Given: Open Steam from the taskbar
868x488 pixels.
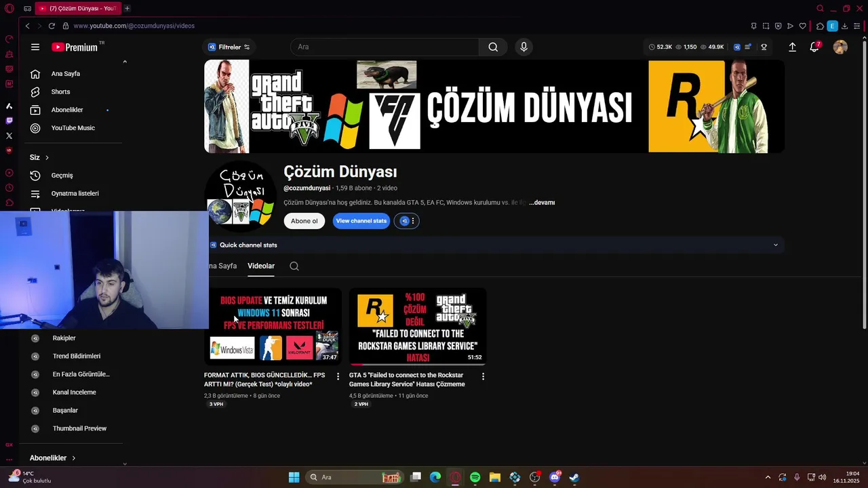Looking at the screenshot, I should [x=574, y=477].
